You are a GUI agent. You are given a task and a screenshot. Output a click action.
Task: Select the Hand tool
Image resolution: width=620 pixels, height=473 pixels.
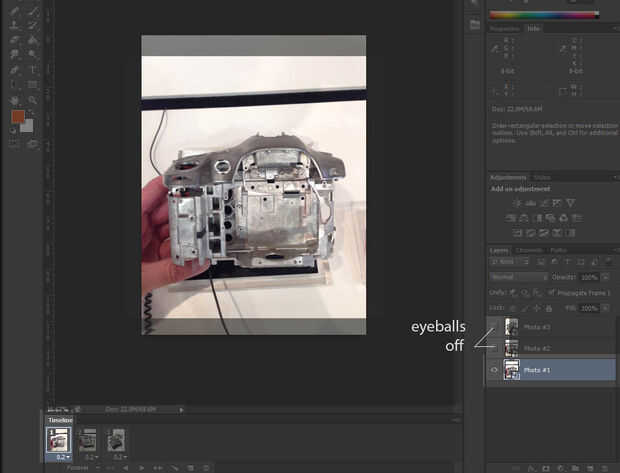click(14, 100)
